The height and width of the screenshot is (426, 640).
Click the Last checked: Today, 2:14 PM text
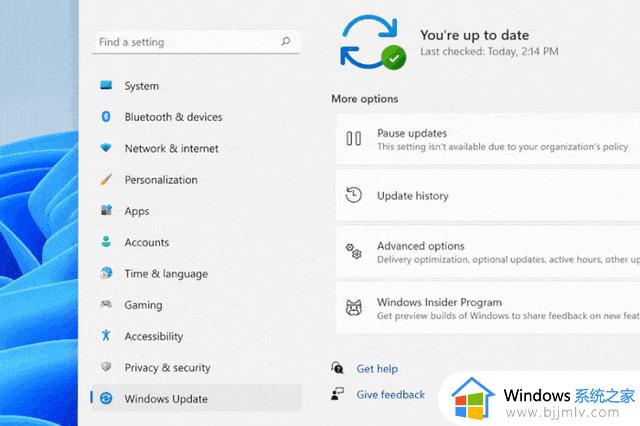pyautogui.click(x=489, y=51)
